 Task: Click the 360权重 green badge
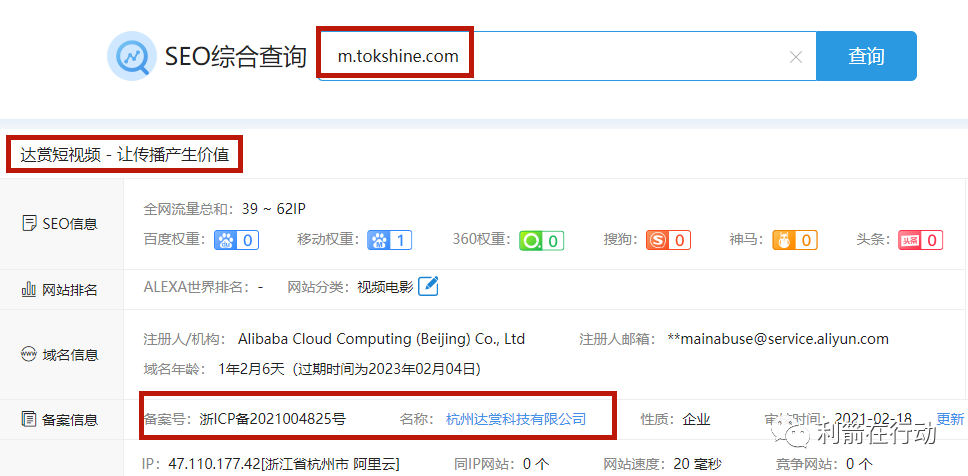tap(541, 240)
